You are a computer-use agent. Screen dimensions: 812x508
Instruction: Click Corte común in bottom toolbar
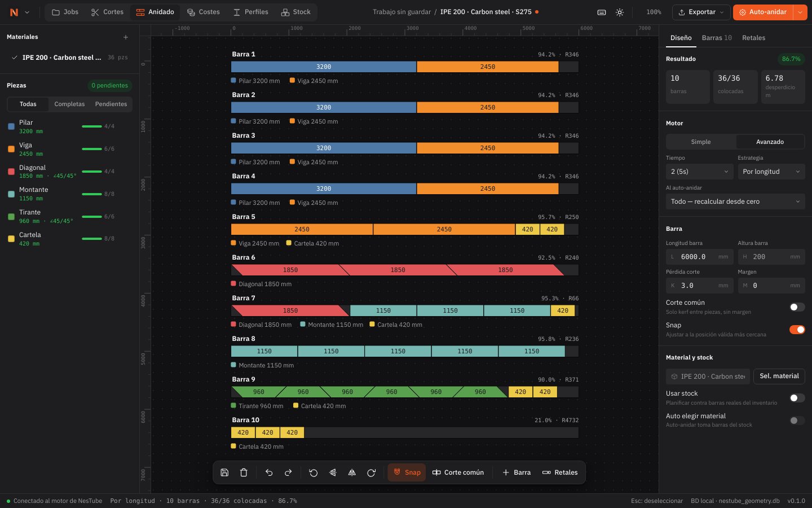458,472
